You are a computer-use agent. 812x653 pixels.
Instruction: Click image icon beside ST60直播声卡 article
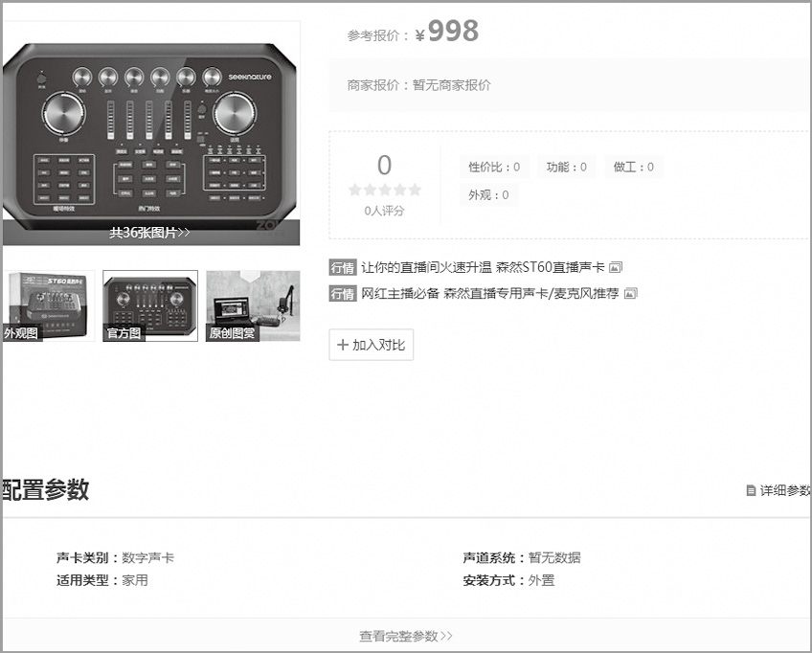(x=615, y=267)
